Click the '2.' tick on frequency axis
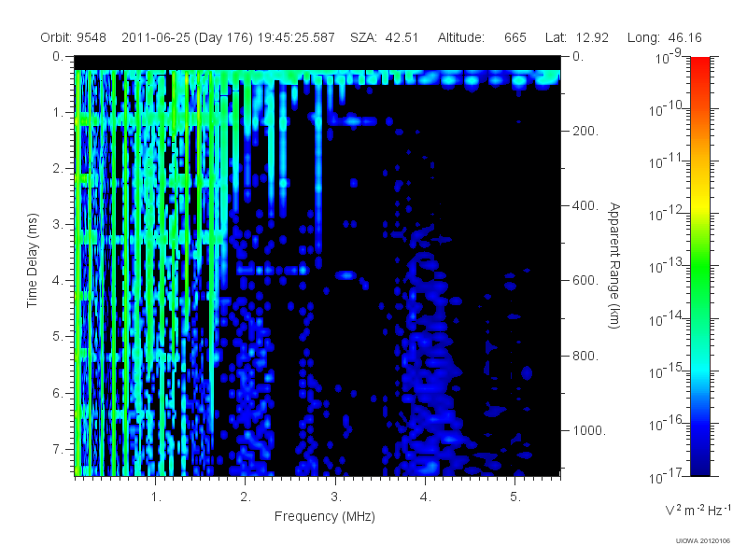 [246, 497]
